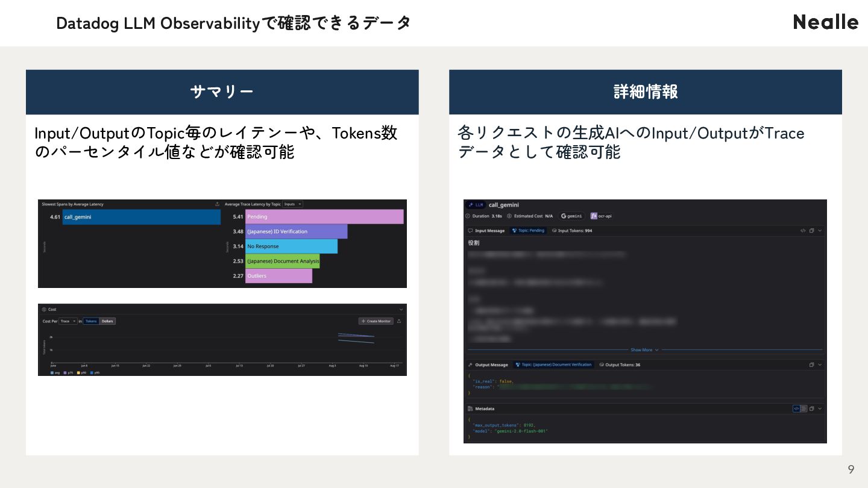Screen dimensions: 868x488
Task: Collapse the Cost section chevron
Action: coord(401,309)
